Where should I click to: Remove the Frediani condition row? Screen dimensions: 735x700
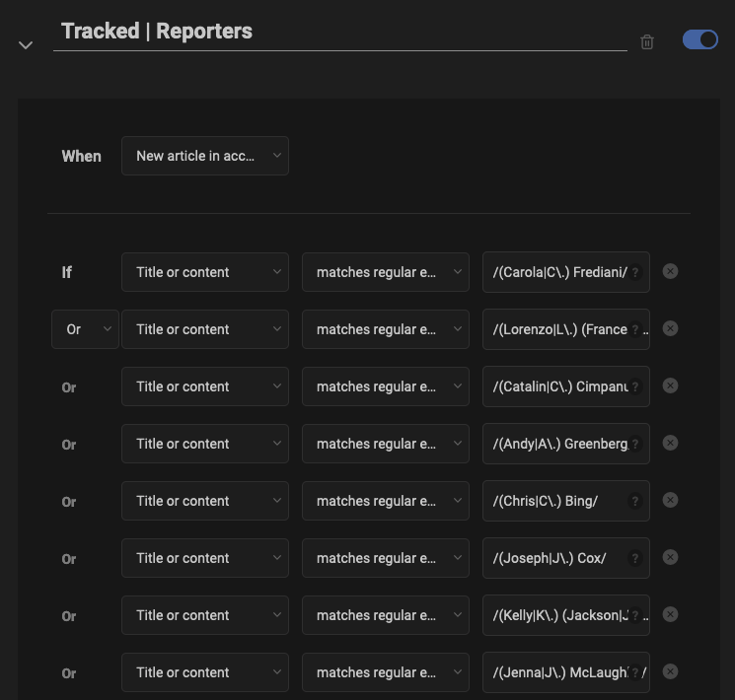click(670, 271)
